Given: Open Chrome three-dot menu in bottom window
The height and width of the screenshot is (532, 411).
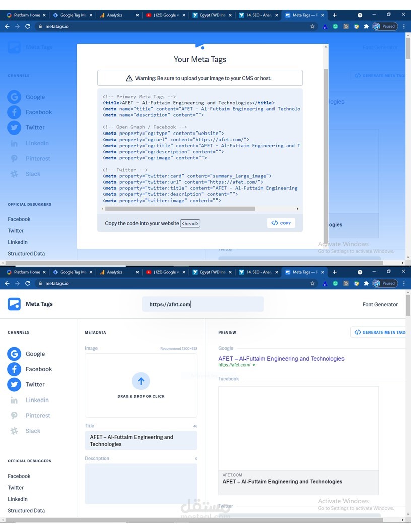Looking at the screenshot, I should [x=404, y=283].
